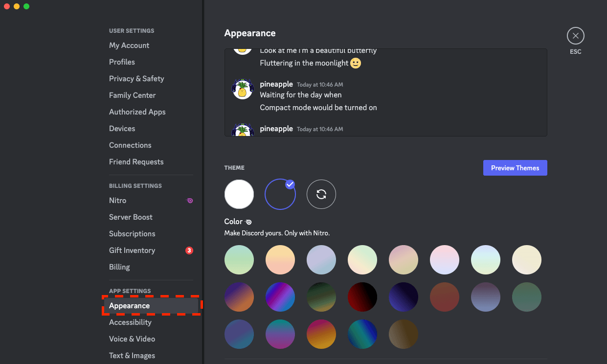Click the Nitro icon next to Color heading
The width and height of the screenshot is (607, 364).
pyautogui.click(x=248, y=222)
